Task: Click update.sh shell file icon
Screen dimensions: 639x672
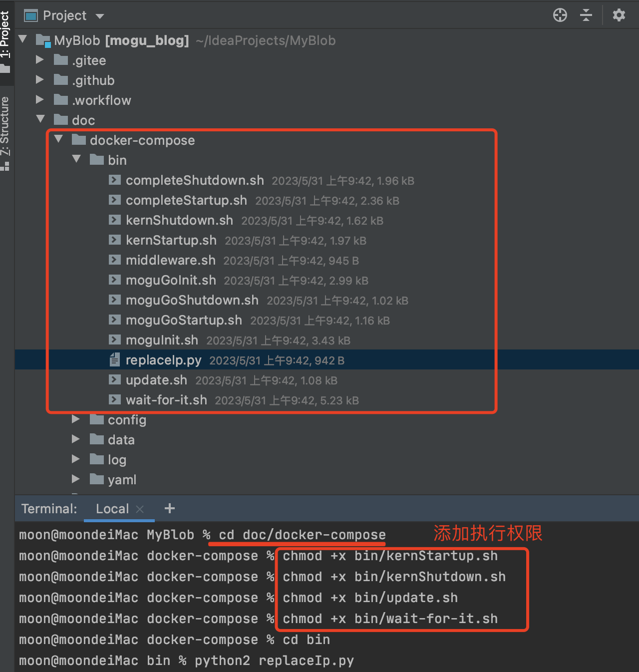Action: (115, 379)
